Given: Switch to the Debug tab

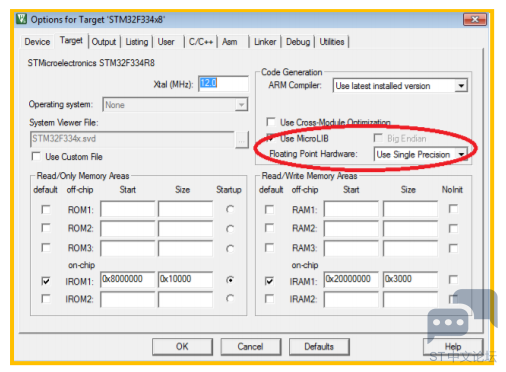Looking at the screenshot, I should (x=298, y=42).
